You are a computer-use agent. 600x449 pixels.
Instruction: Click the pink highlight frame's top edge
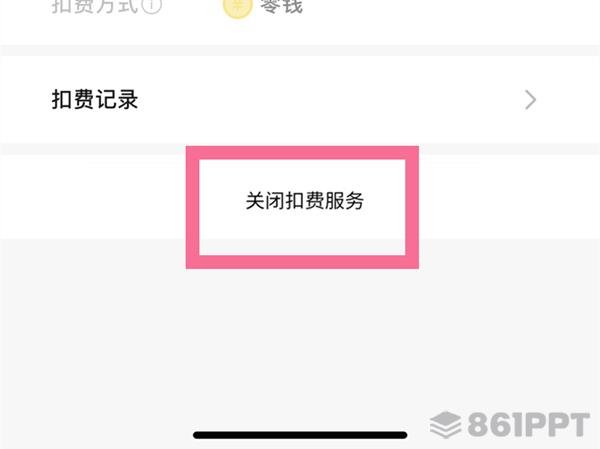pos(302,153)
